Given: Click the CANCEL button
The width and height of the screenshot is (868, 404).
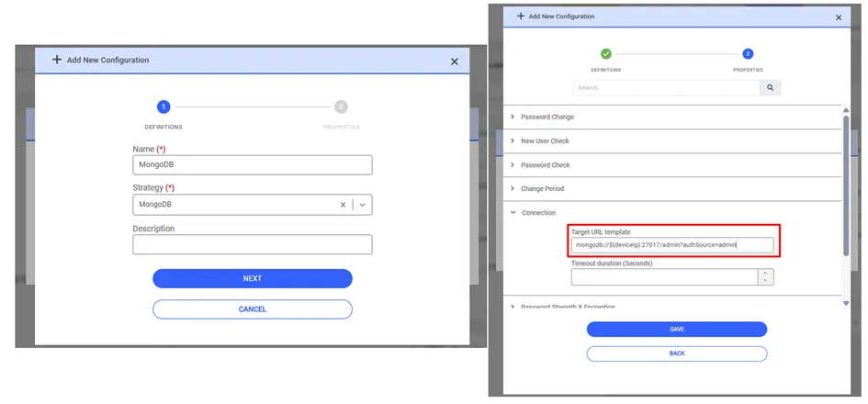Looking at the screenshot, I should (253, 309).
